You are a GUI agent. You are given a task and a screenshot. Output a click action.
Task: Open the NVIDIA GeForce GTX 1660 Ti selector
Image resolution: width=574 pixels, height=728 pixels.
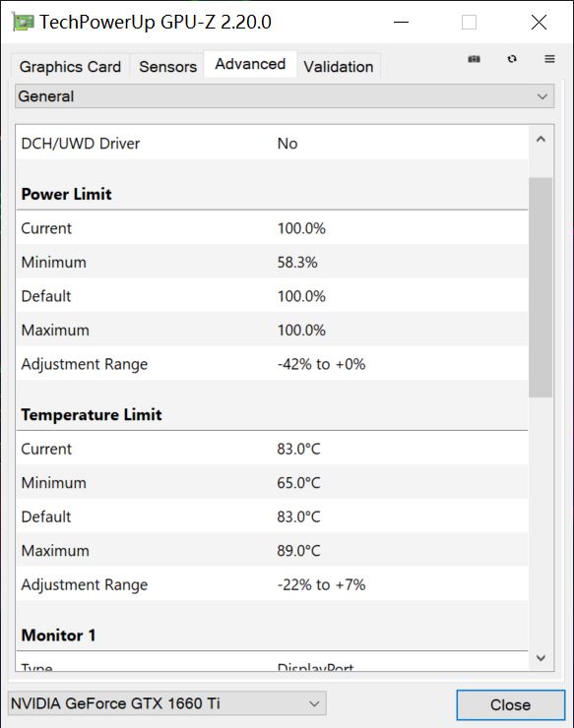point(167,703)
